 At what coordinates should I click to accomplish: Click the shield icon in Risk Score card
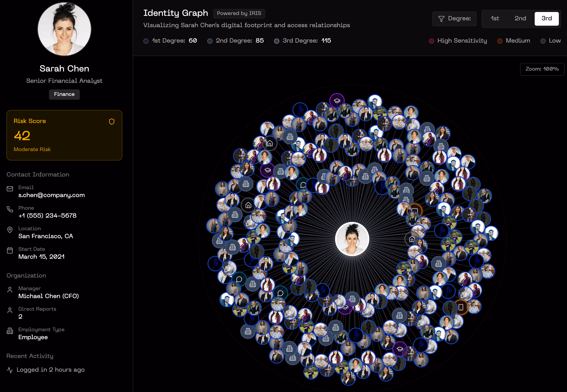[112, 122]
